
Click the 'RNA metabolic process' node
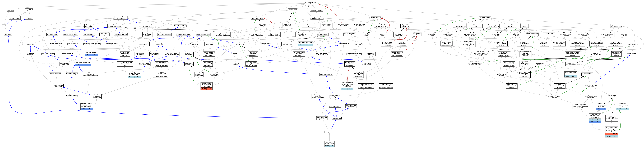(539, 64)
